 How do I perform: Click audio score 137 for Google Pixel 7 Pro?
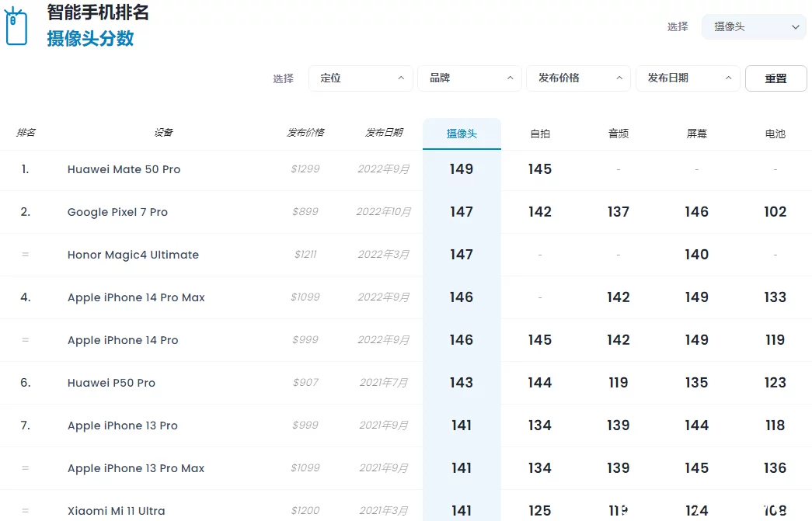(619, 212)
